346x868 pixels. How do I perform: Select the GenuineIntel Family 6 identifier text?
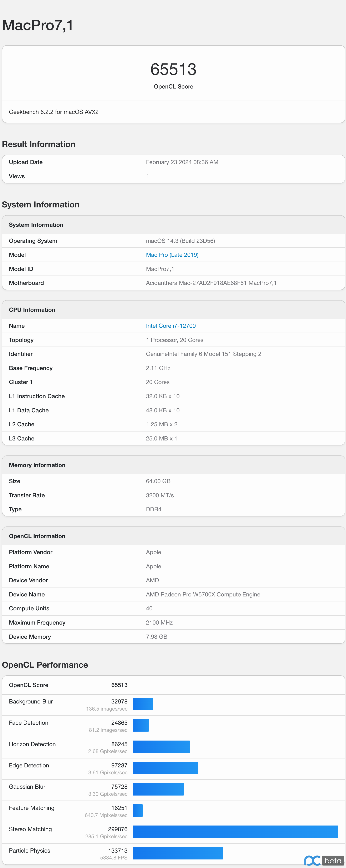pos(203,354)
